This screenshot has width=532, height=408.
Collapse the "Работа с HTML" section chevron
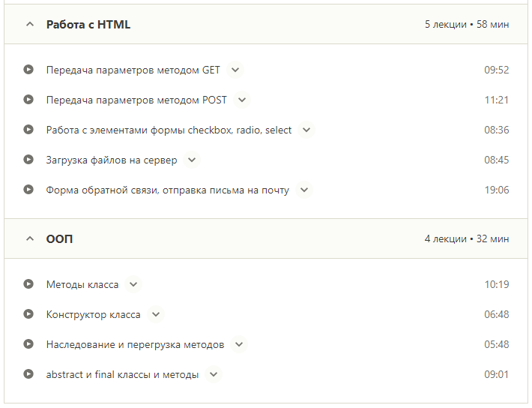pyautogui.click(x=30, y=25)
